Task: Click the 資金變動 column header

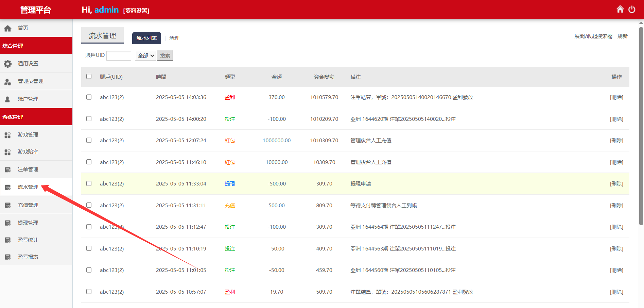Action: point(324,77)
